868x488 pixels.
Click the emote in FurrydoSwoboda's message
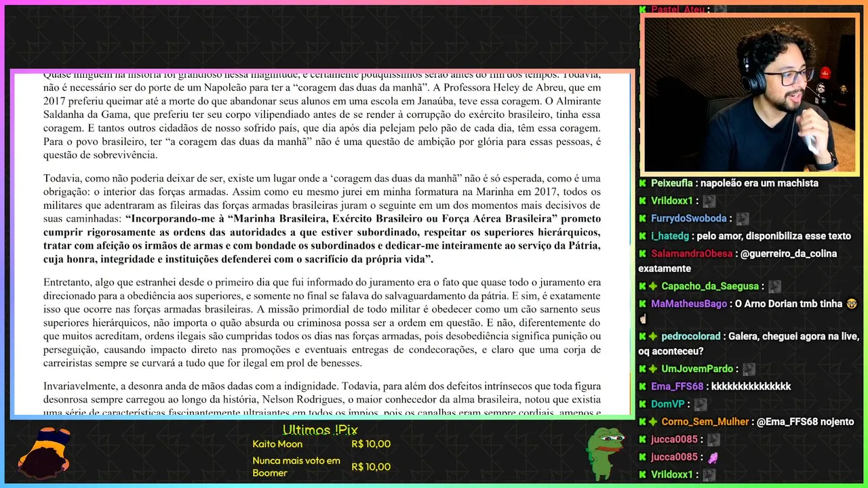click(743, 219)
